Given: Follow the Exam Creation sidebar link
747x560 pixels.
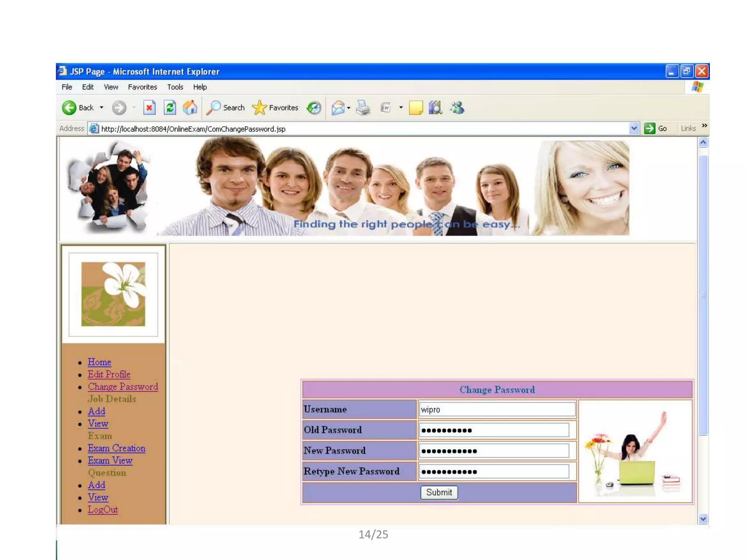Looking at the screenshot, I should coord(116,448).
